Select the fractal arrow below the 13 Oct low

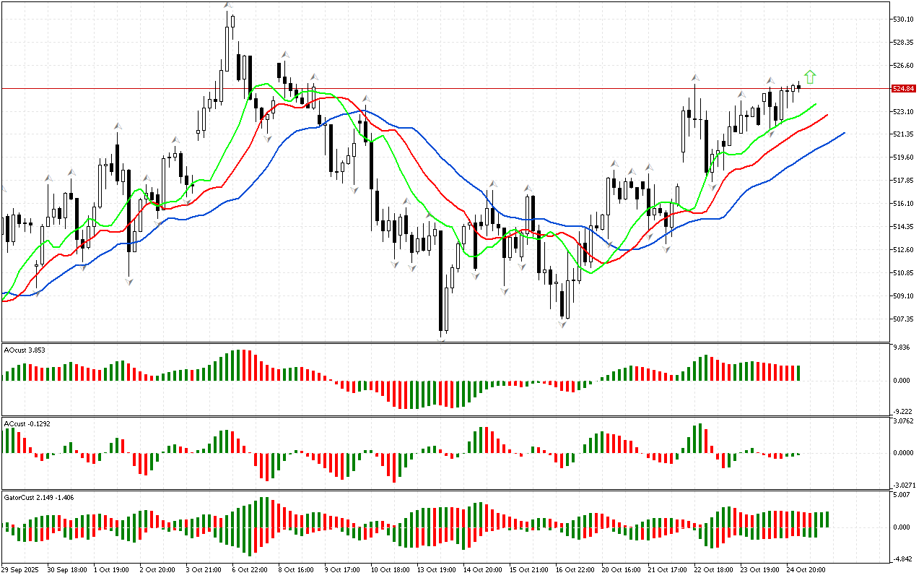(441, 337)
